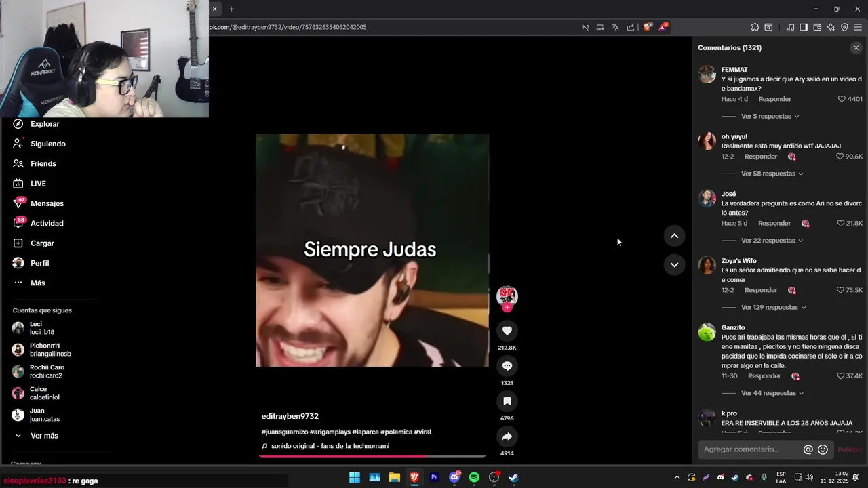Open Pichonn11 briangallinosb account
868x488 pixels.
tap(41, 350)
